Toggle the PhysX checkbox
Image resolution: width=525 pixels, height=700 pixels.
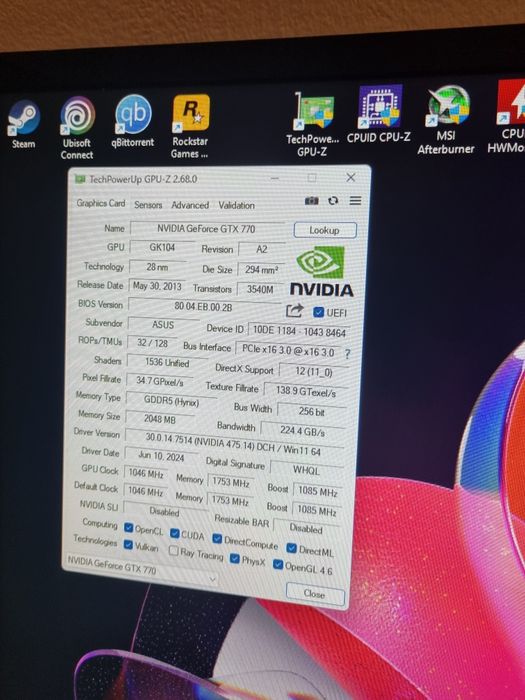tap(234, 558)
